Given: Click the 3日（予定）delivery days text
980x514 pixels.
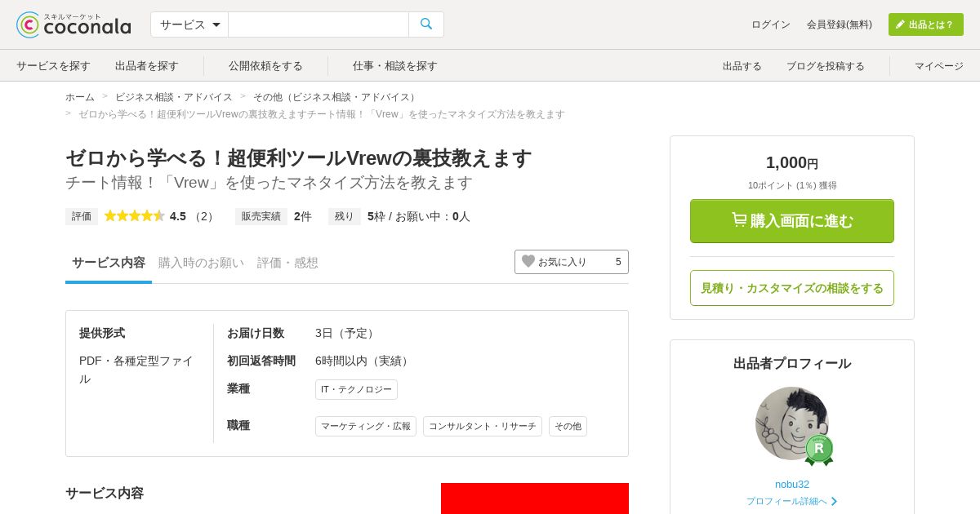Looking at the screenshot, I should pos(347,333).
